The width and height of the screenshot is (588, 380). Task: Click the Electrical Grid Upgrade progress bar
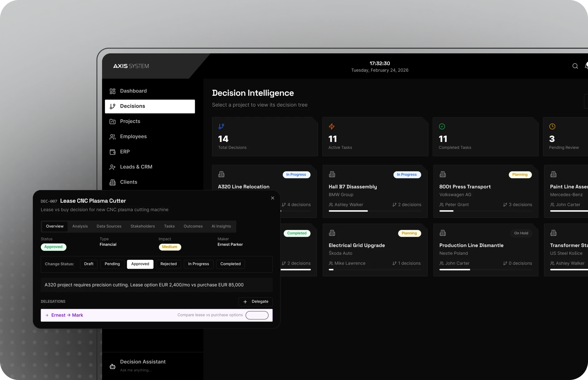click(375, 270)
